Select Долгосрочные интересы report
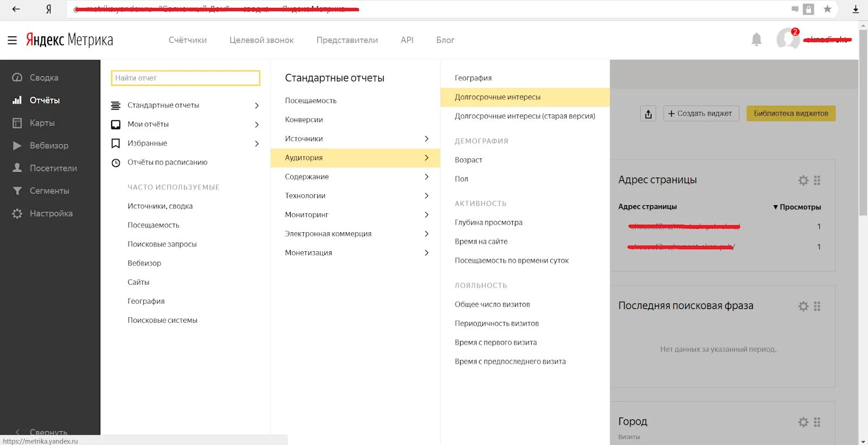Screen dimensions: 868x445 click(x=497, y=97)
